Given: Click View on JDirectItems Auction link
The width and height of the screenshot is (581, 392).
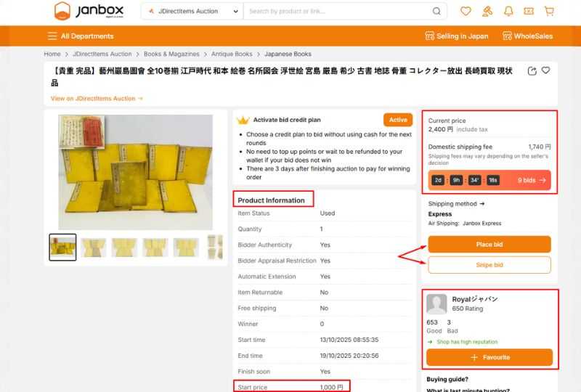Looking at the screenshot, I should click(97, 98).
